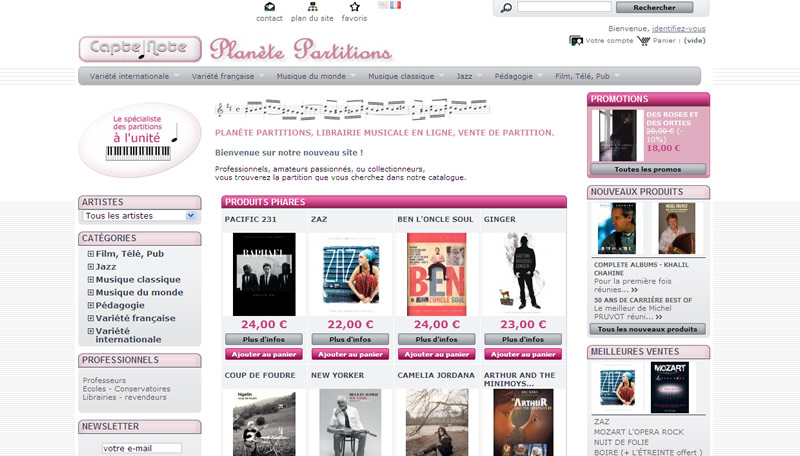The width and height of the screenshot is (800, 456).
Task: Open Mozart L'Opera Rock bestseller thumbnail
Action: 669,387
